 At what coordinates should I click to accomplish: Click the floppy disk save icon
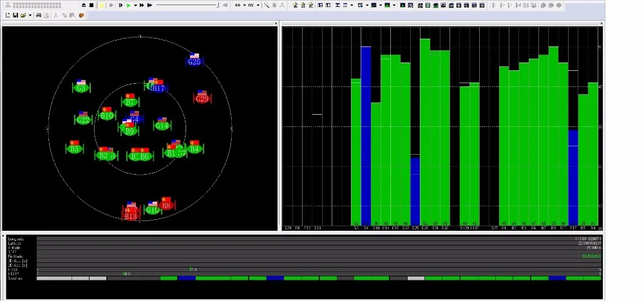15,15
